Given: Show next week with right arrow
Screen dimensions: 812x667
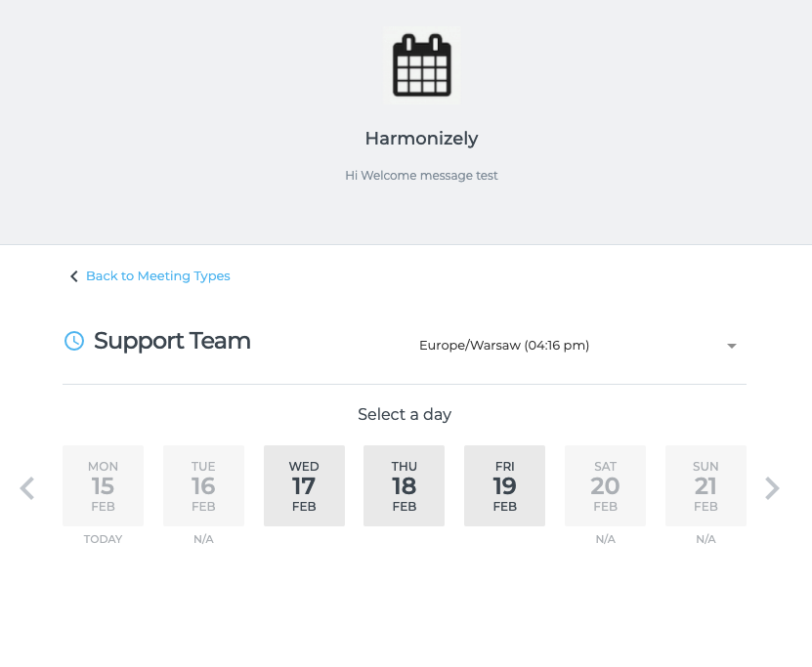Looking at the screenshot, I should click(x=772, y=488).
